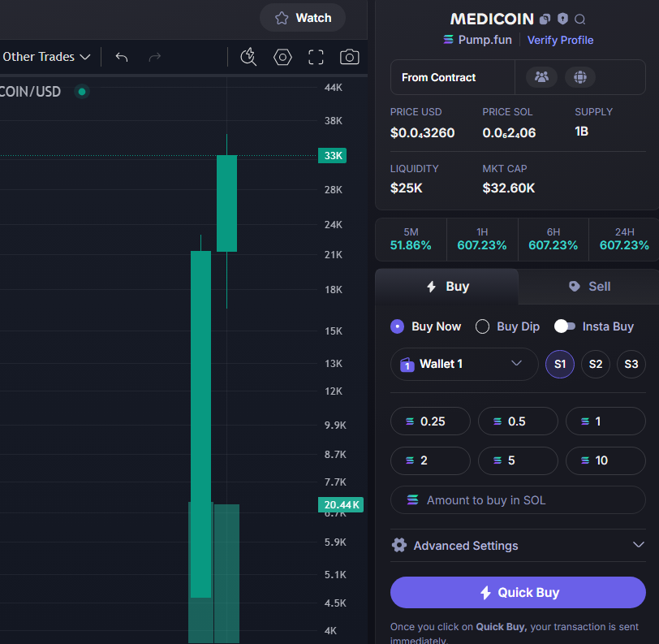
Task: Pick the 5 SOL amount
Action: pyautogui.click(x=518, y=460)
